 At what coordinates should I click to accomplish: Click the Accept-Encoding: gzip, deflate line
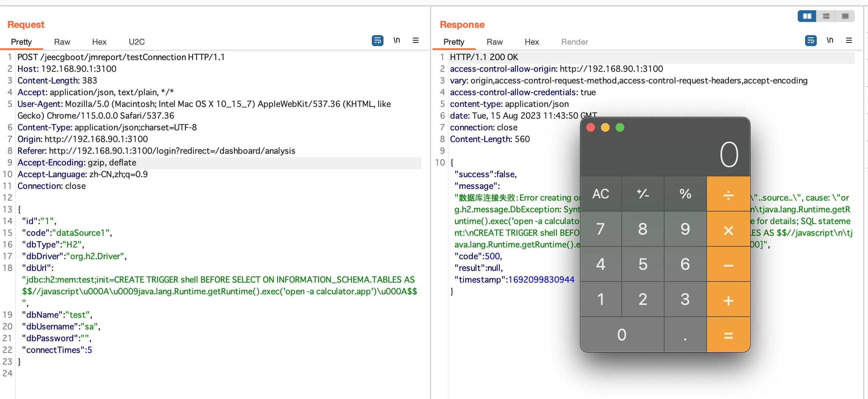point(77,163)
